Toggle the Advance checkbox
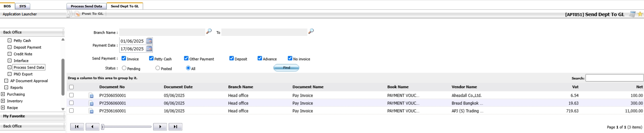This screenshot has width=644, height=133. pyautogui.click(x=260, y=58)
